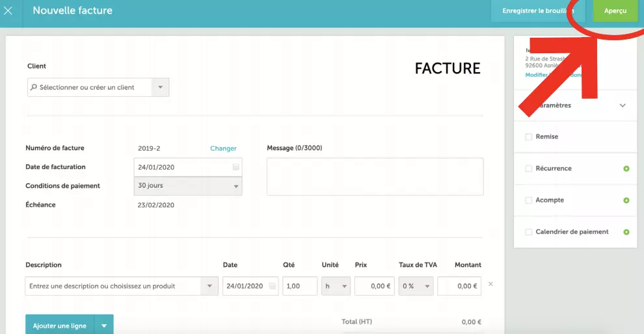The height and width of the screenshot is (334, 644).
Task: Open Conditions de paiement 30 jours dropdown
Action: (235, 186)
